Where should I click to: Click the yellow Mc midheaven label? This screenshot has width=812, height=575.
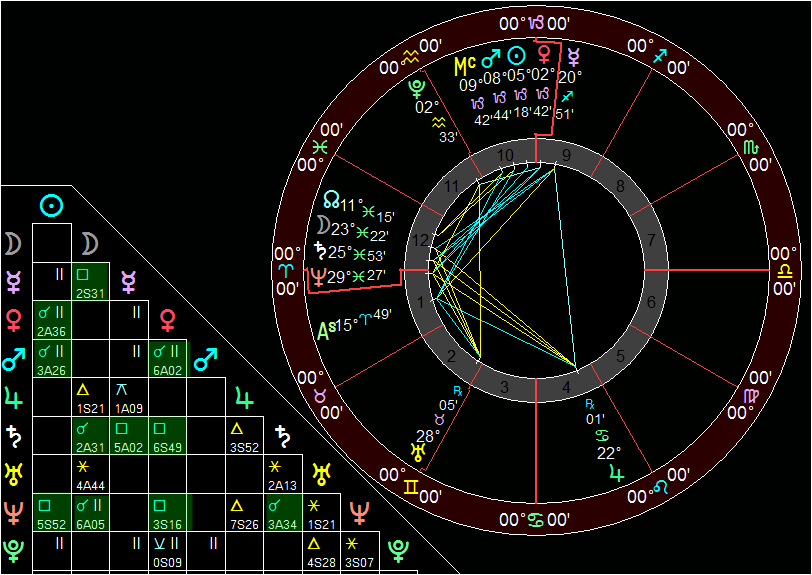pyautogui.click(x=464, y=65)
